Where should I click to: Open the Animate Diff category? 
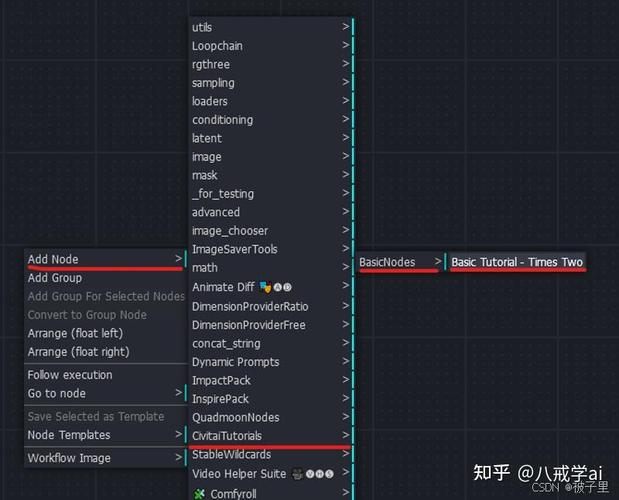pyautogui.click(x=271, y=287)
